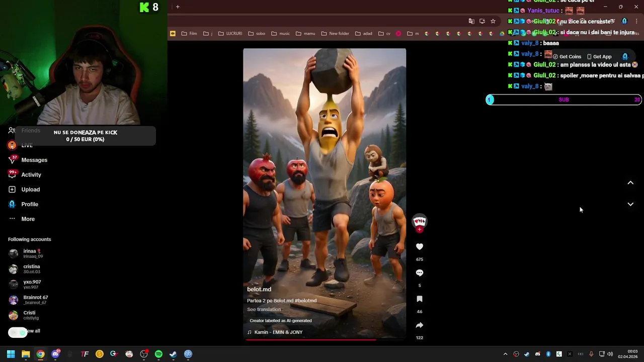Open the belot.md creator avatar
Image resolution: width=644 pixels, height=362 pixels.
[x=420, y=221]
